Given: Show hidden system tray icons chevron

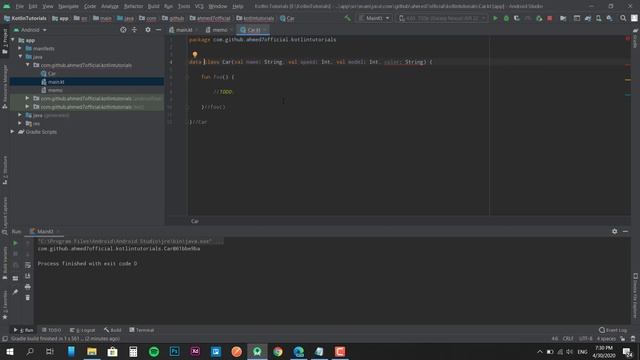Looking at the screenshot, I should (540, 352).
